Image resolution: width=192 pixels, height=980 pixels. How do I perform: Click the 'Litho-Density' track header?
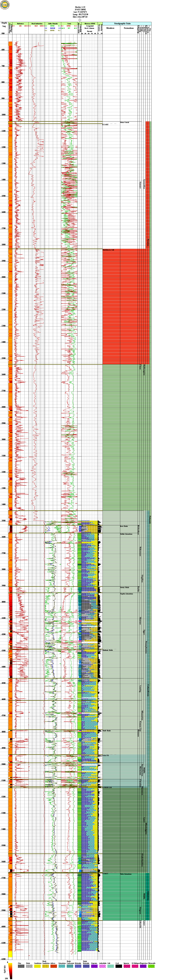point(53,23)
